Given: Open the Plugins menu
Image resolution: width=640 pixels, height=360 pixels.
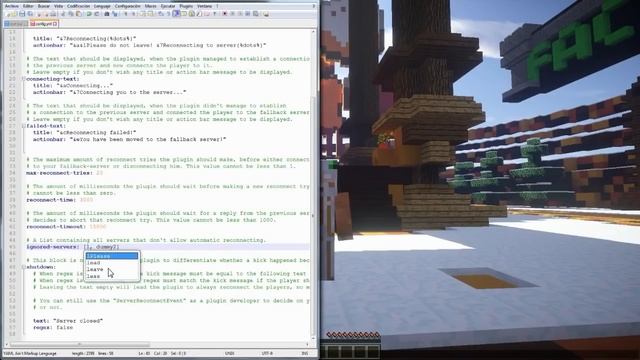Looking at the screenshot, I should coord(186,6).
